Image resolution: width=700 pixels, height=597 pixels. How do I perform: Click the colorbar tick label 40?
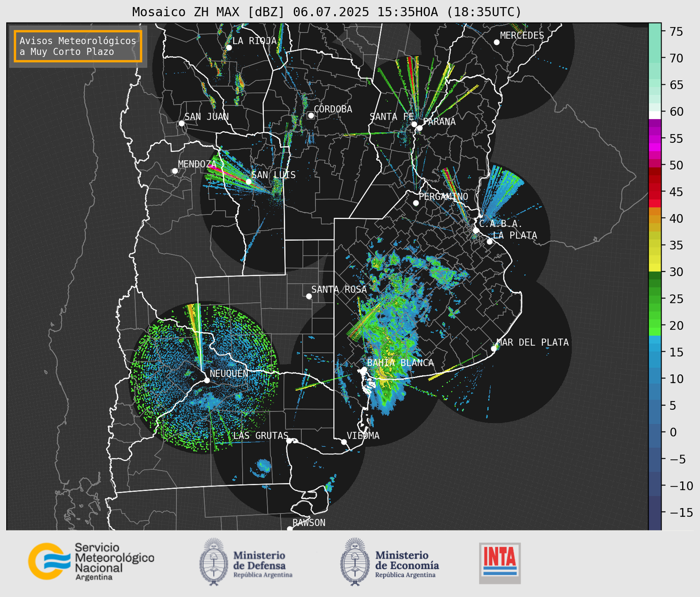click(x=676, y=218)
